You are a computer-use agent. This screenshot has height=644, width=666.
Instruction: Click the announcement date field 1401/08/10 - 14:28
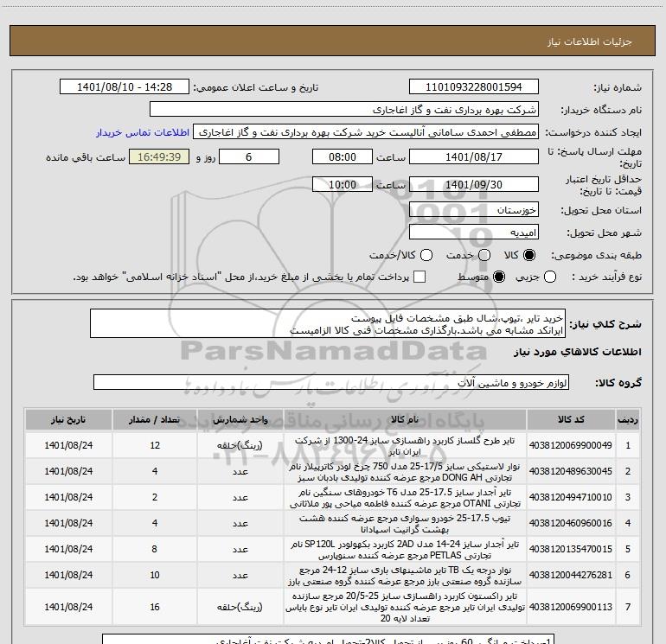pyautogui.click(x=125, y=87)
